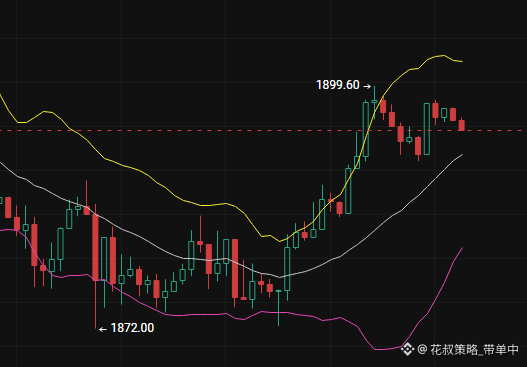Click the 1872.00 low price label
This screenshot has width=527, height=367.
click(x=132, y=328)
